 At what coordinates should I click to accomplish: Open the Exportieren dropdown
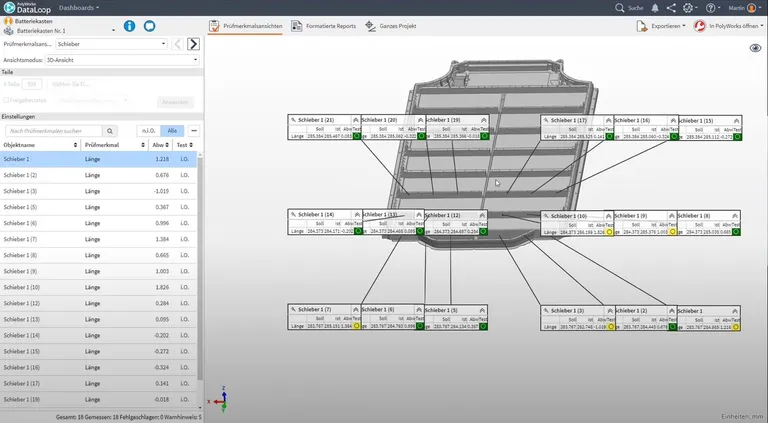point(661,26)
